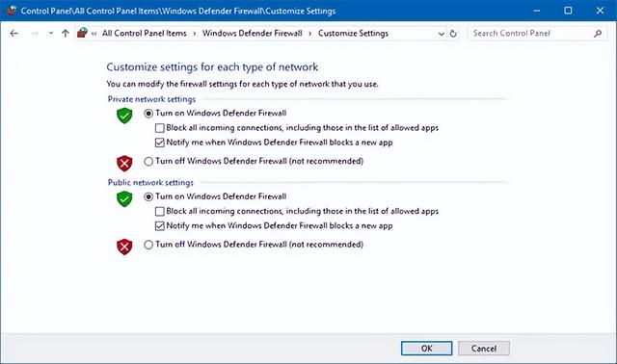Screen dimensions: 617x364
Task: Click the red shield under Public network settings
Action: (124, 247)
